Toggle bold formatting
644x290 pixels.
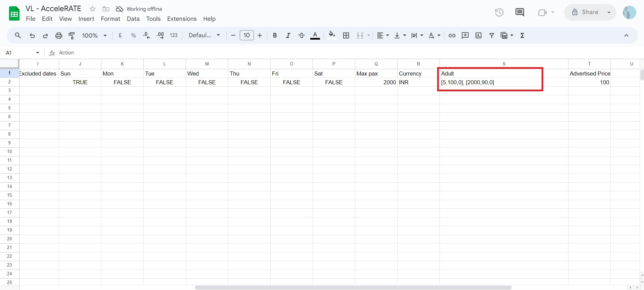275,36
